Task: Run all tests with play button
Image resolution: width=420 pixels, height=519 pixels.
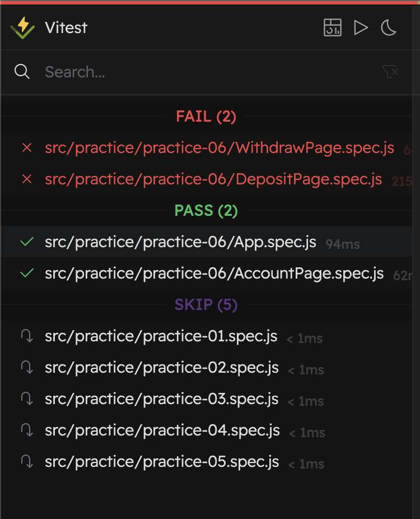Action: [x=361, y=27]
